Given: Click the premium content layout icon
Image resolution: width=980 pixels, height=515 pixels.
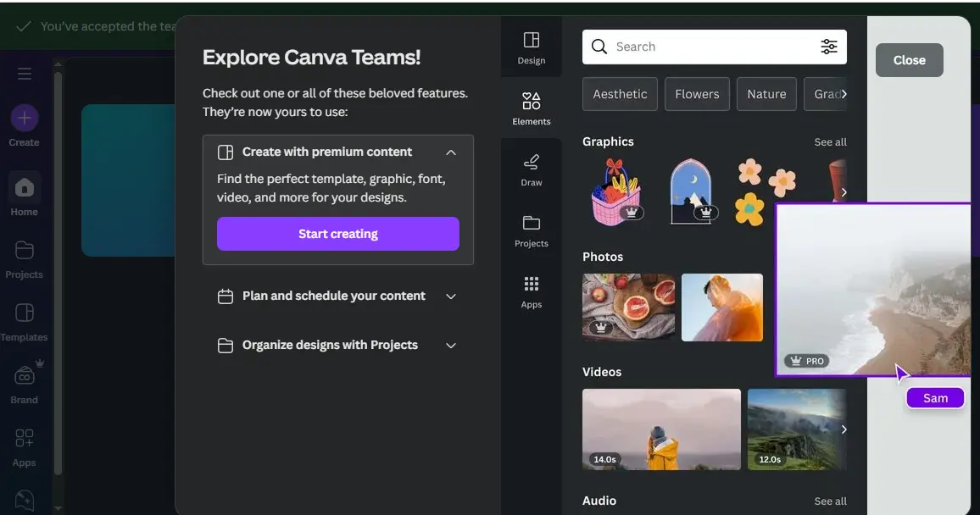Looking at the screenshot, I should [225, 152].
